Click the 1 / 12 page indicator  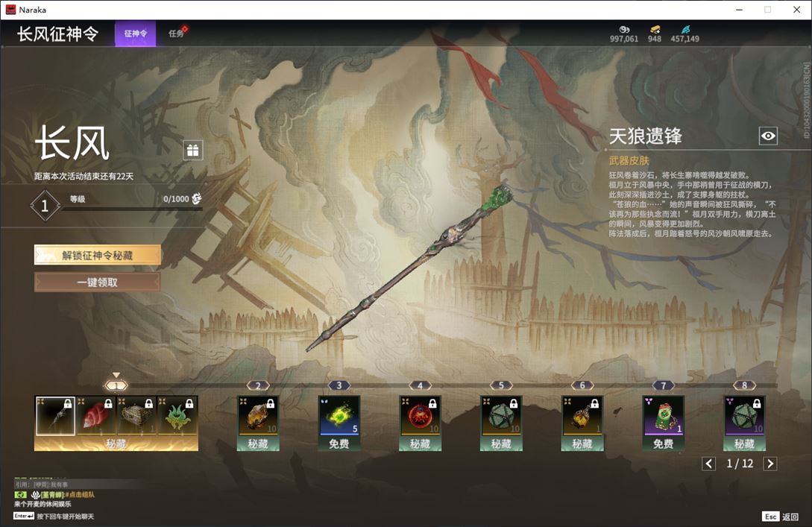click(740, 464)
